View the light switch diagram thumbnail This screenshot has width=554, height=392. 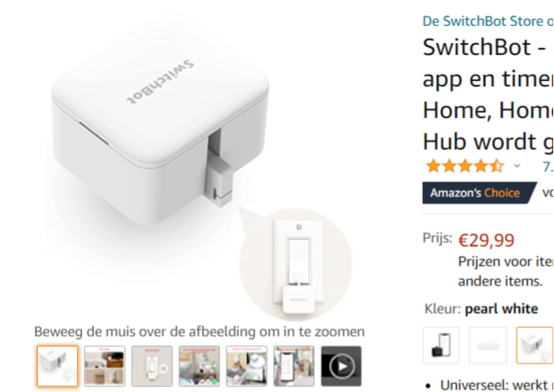coord(152,366)
